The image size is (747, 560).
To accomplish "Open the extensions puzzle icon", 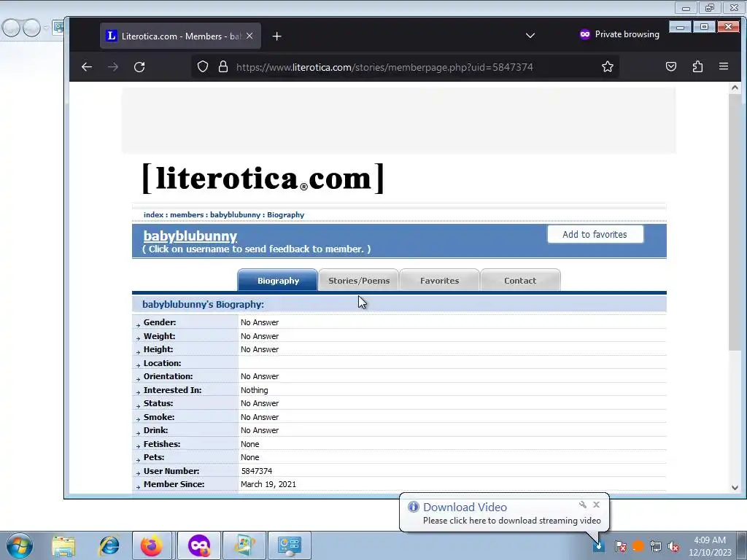I will 697,66.
